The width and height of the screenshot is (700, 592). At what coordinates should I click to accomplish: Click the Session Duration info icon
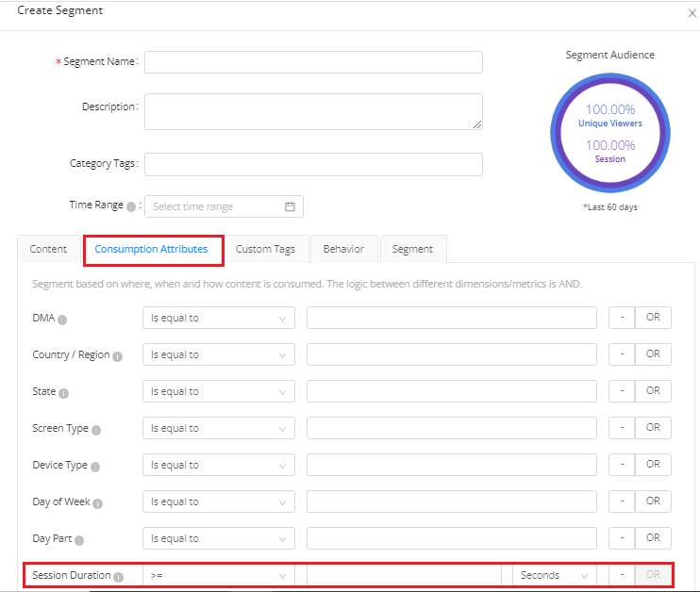(x=118, y=577)
